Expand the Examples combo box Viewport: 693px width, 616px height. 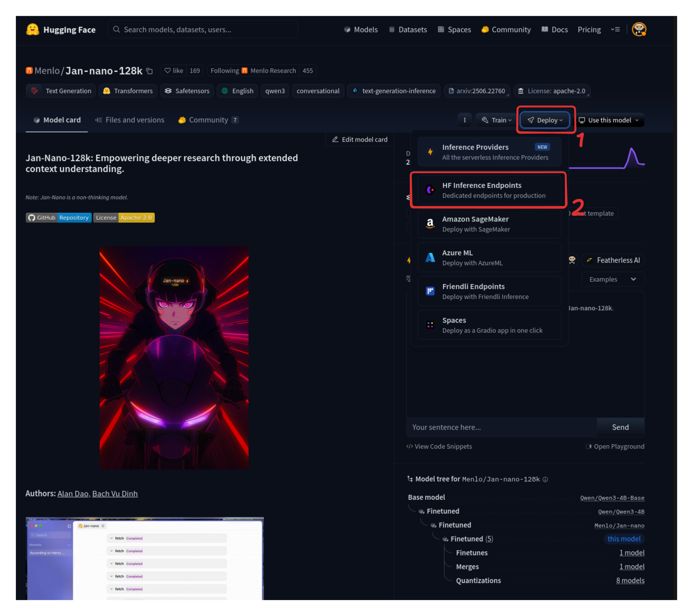(x=612, y=279)
